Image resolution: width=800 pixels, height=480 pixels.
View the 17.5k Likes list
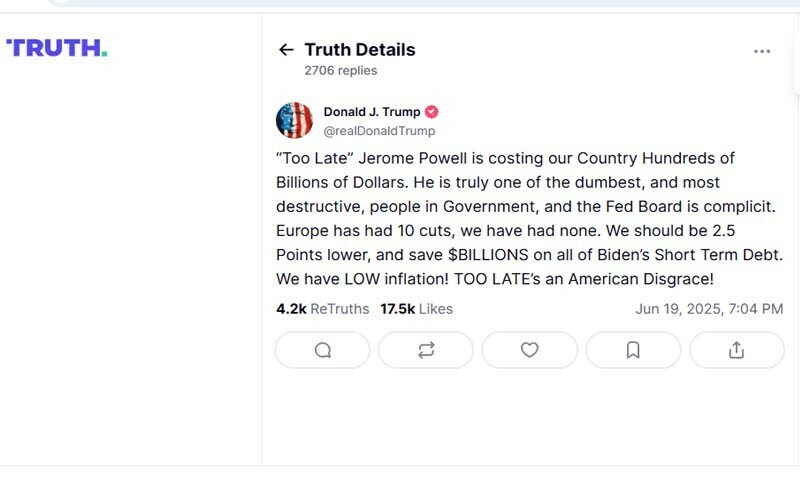pos(416,309)
